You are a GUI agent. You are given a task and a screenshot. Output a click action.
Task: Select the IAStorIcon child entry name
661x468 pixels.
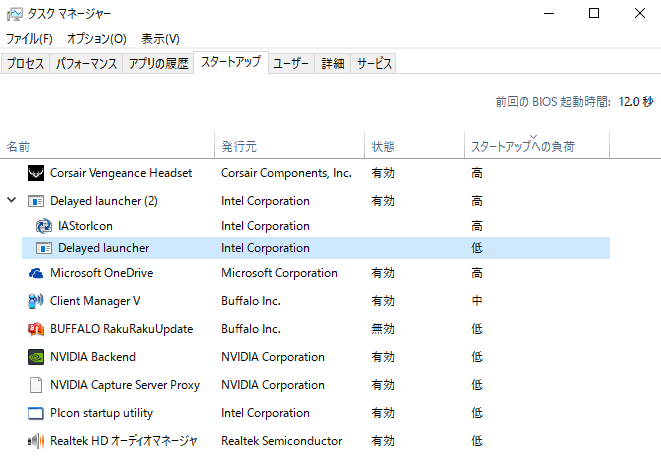click(x=85, y=226)
